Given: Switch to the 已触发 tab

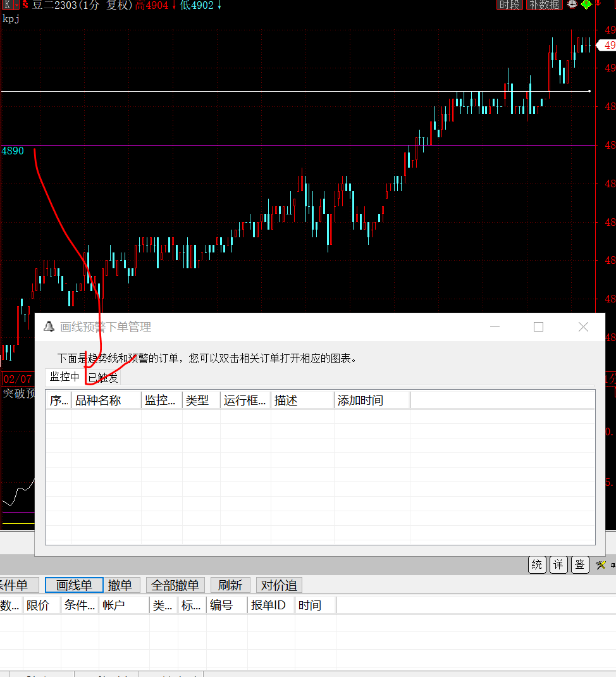Looking at the screenshot, I should click(102, 378).
